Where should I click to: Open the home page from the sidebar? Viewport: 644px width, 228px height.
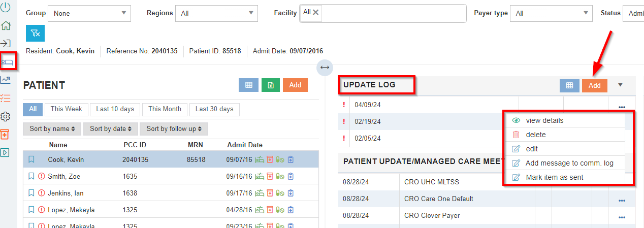pos(6,26)
